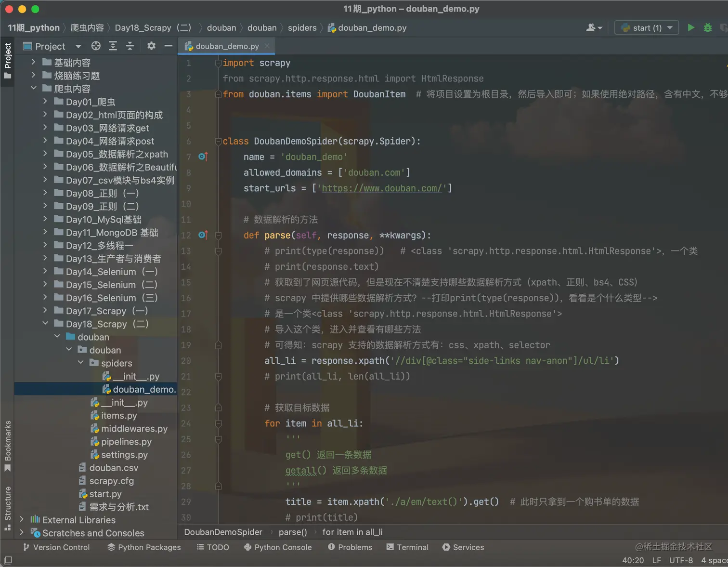Screen dimensions: 728x567
Task: Open the Project view type dropdown
Action: tap(78, 46)
